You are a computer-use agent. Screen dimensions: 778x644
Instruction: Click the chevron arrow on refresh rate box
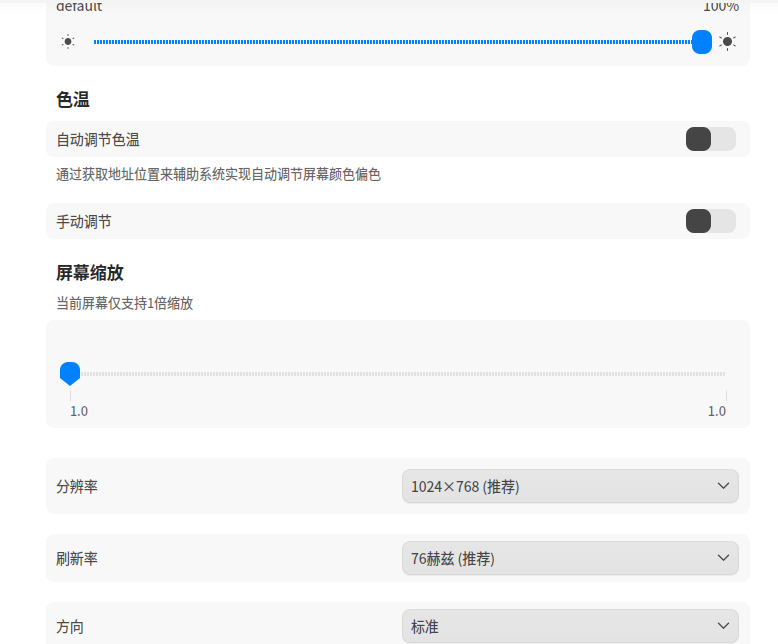pos(723,558)
